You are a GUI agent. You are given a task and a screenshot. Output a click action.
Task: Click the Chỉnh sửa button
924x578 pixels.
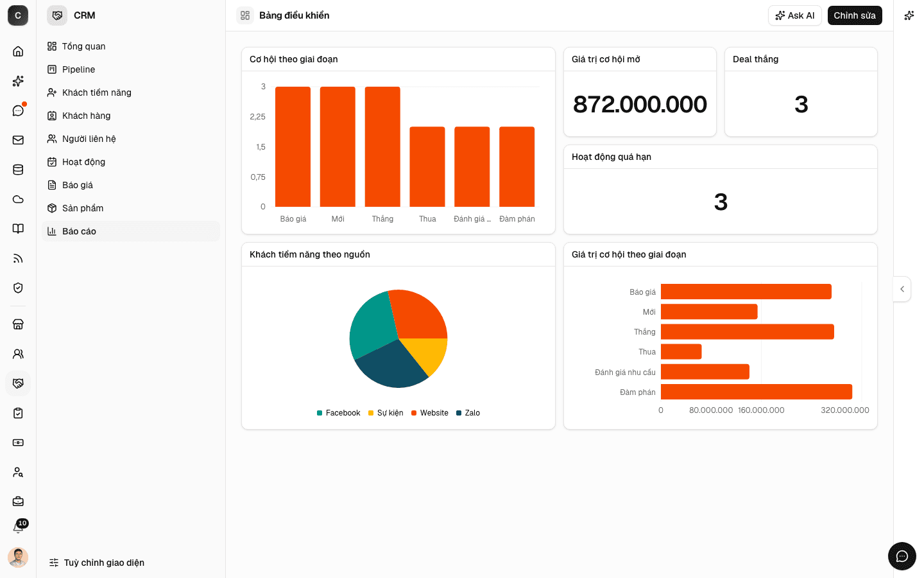(855, 15)
